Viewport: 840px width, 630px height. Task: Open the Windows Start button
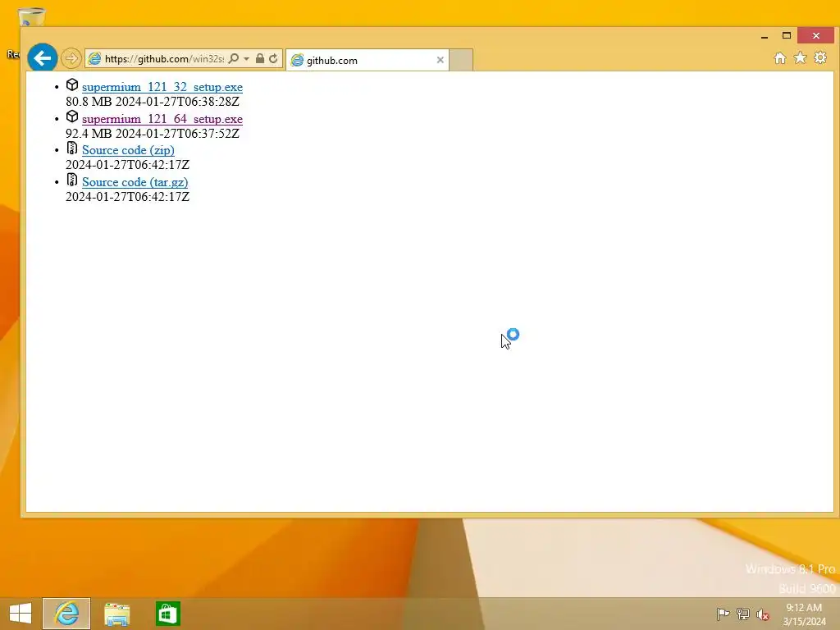click(21, 614)
